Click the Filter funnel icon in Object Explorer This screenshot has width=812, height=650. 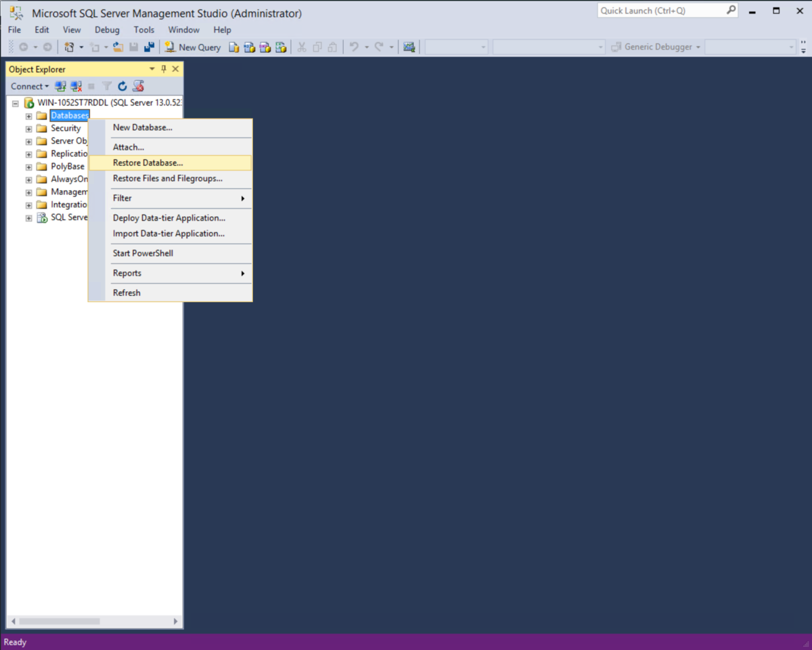(107, 86)
